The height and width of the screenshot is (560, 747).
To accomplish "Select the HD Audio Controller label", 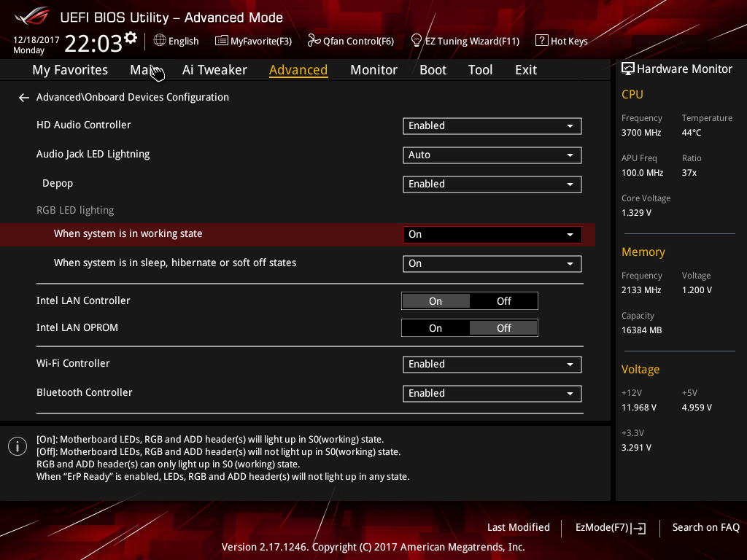I will (x=83, y=125).
